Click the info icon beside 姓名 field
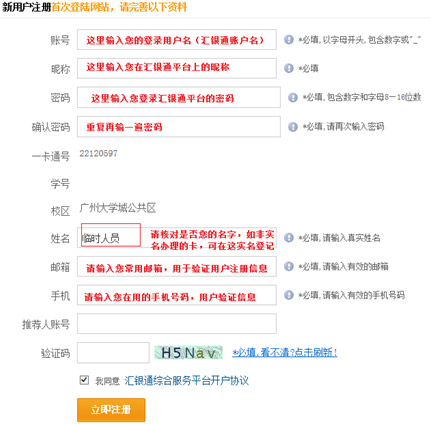Screen dimensions: 431x424 tap(289, 238)
